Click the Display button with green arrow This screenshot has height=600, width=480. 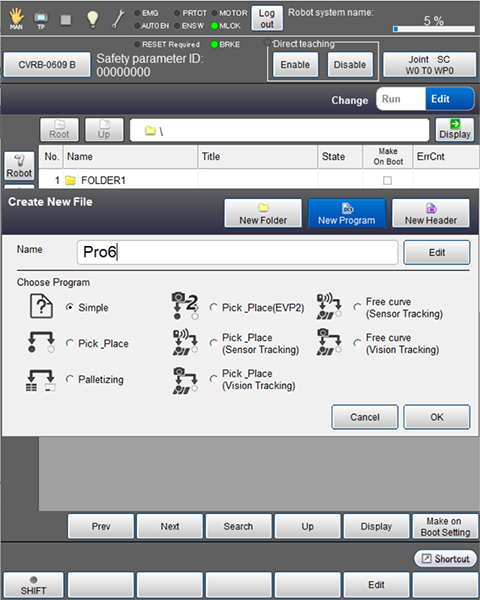[x=455, y=129]
